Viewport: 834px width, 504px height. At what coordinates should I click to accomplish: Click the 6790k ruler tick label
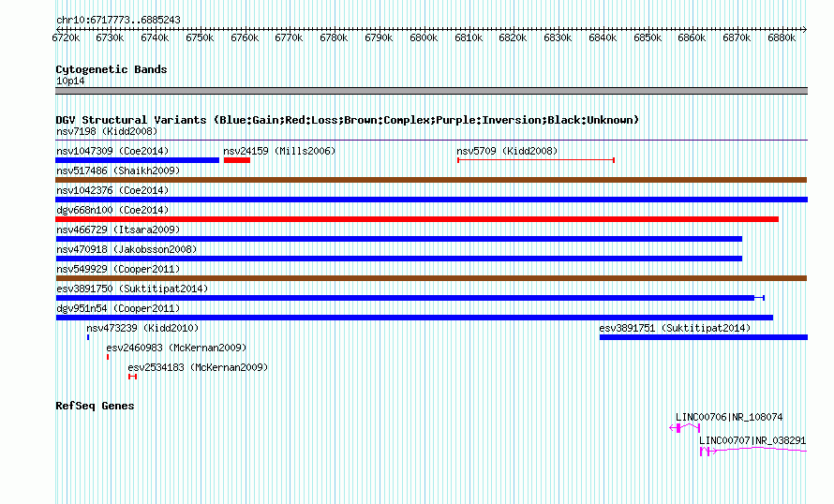pyautogui.click(x=379, y=38)
